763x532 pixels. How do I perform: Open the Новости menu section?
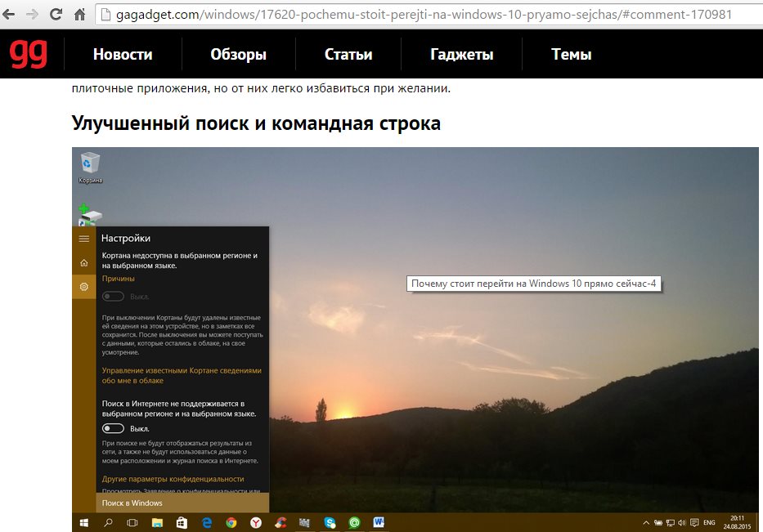123,55
